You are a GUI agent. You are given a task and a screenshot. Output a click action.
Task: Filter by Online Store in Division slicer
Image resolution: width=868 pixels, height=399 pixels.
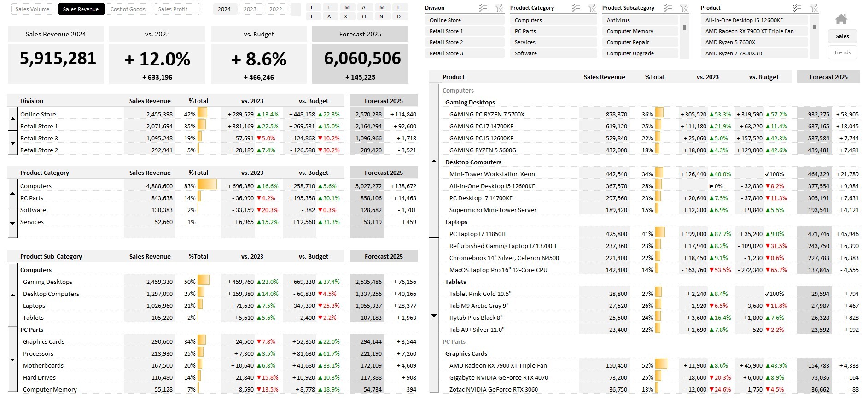(x=465, y=20)
